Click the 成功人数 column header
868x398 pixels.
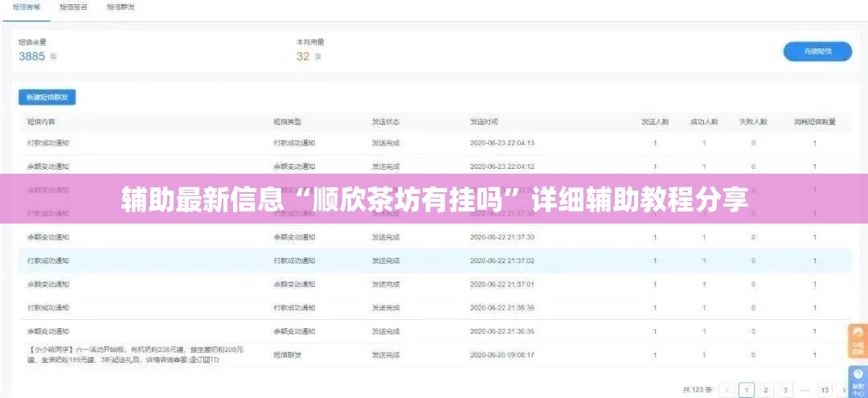(704, 121)
